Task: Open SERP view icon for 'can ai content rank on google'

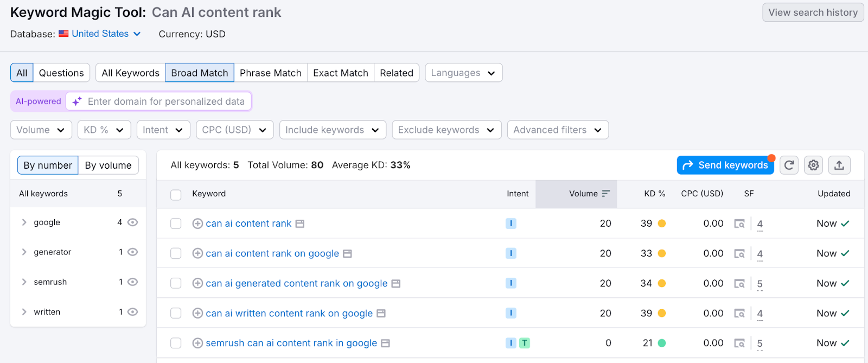Action: (348, 253)
